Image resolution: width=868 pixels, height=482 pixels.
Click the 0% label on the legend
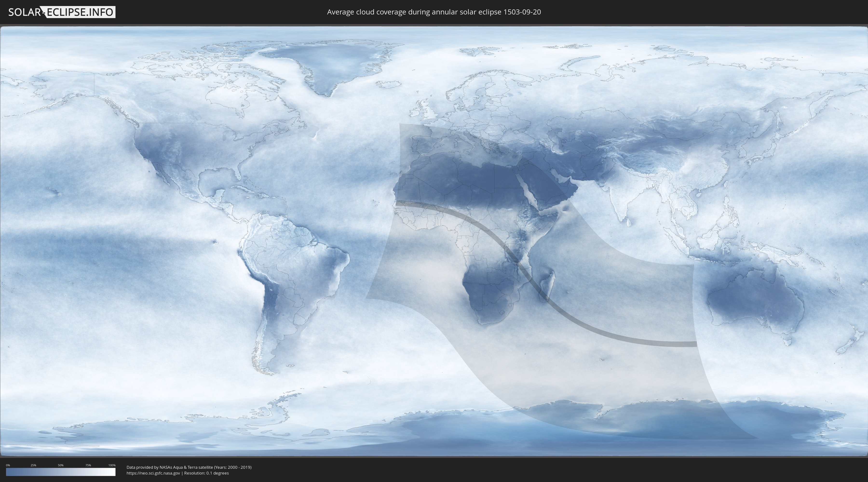click(8, 465)
